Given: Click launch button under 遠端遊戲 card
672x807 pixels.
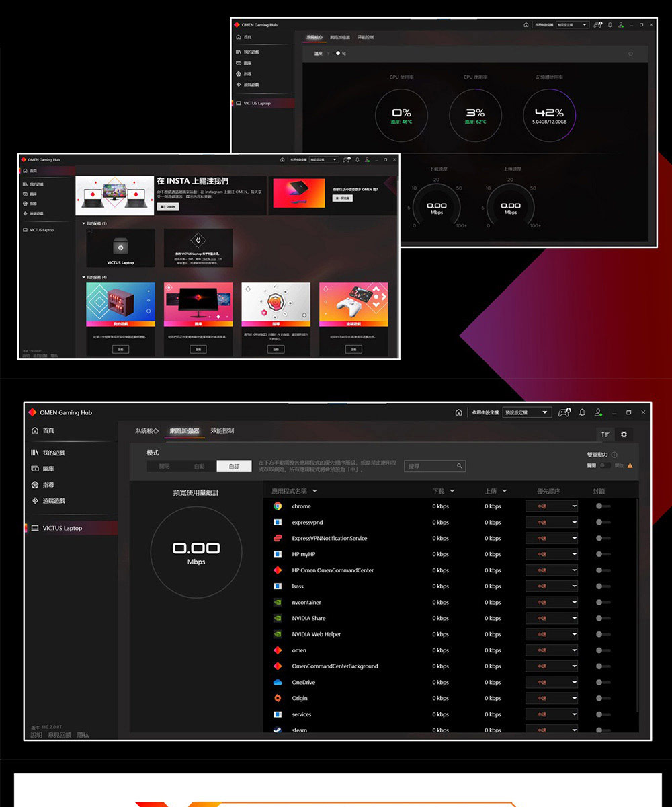Looking at the screenshot, I should pyautogui.click(x=353, y=350).
